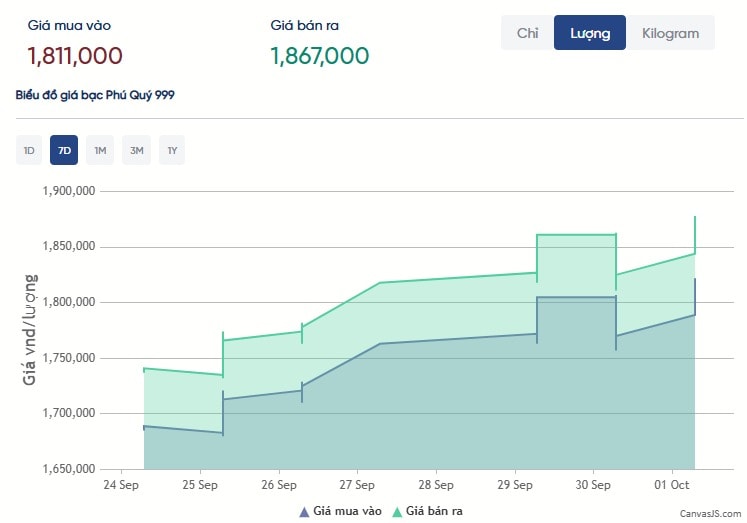Screen dimensions: 747x523
Task: Click the 01 Oct date label
Action: coord(671,485)
